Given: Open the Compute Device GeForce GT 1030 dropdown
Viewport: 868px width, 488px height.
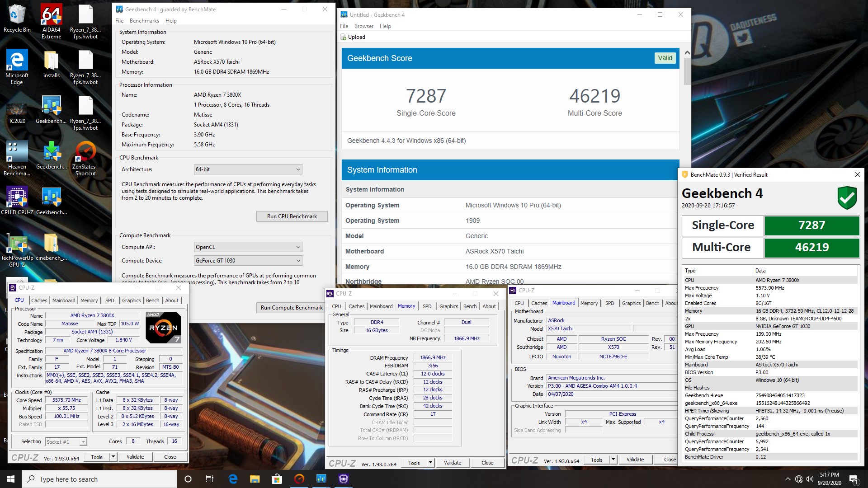Looking at the screenshot, I should (248, 261).
